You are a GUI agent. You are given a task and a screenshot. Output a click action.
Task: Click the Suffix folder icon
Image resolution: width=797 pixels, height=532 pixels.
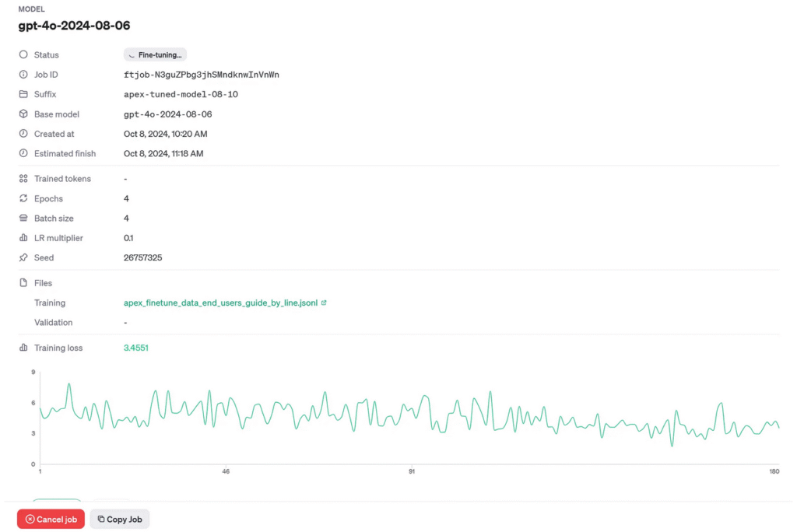click(x=23, y=94)
